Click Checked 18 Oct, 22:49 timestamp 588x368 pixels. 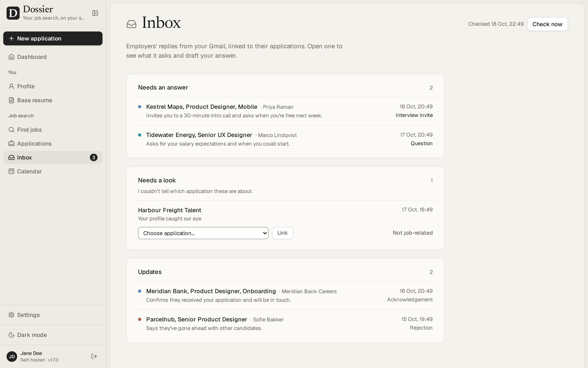pyautogui.click(x=496, y=24)
